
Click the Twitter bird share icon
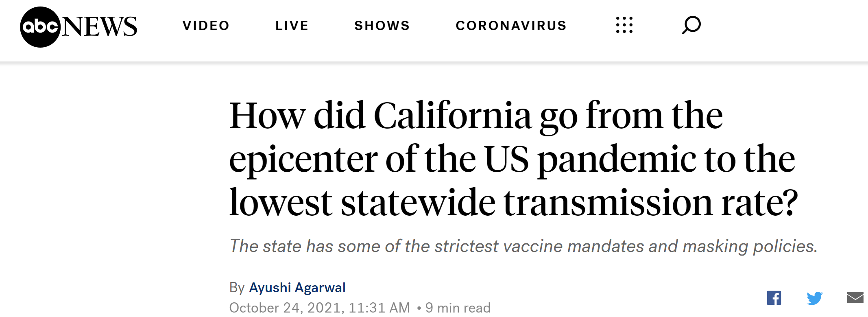coord(815,297)
